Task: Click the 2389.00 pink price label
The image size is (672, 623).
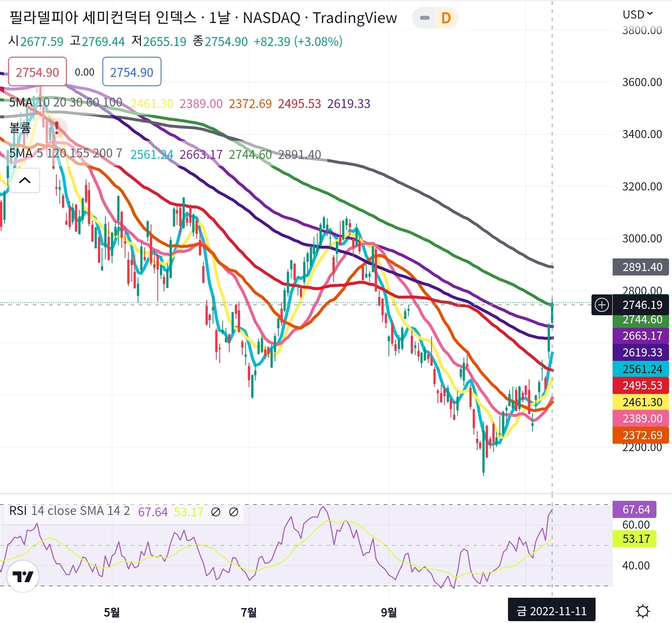Action: (x=640, y=418)
